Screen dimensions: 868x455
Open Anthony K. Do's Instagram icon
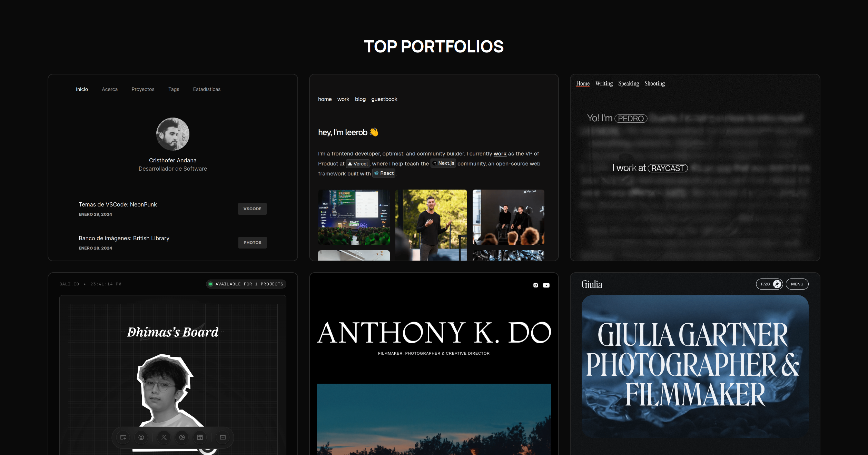click(536, 285)
